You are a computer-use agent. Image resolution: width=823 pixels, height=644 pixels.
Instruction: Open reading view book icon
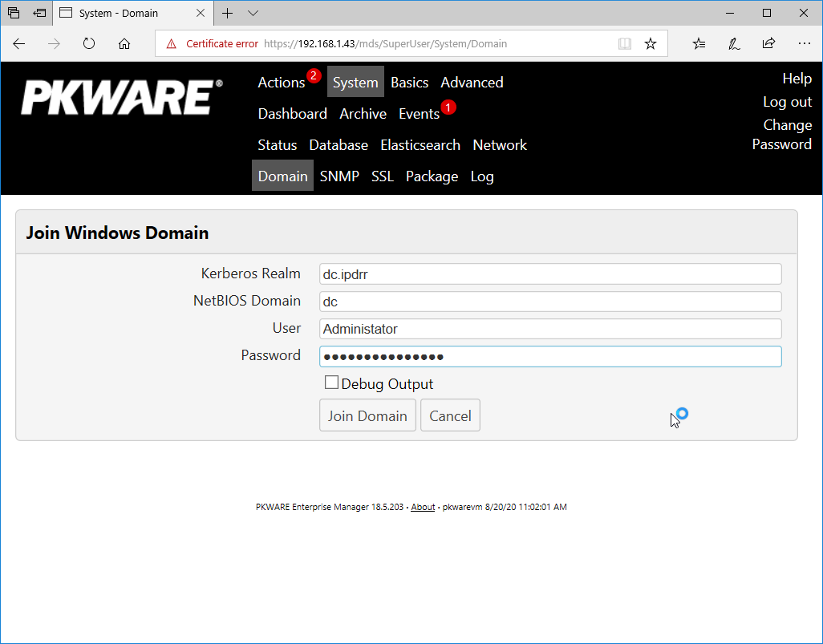click(625, 44)
